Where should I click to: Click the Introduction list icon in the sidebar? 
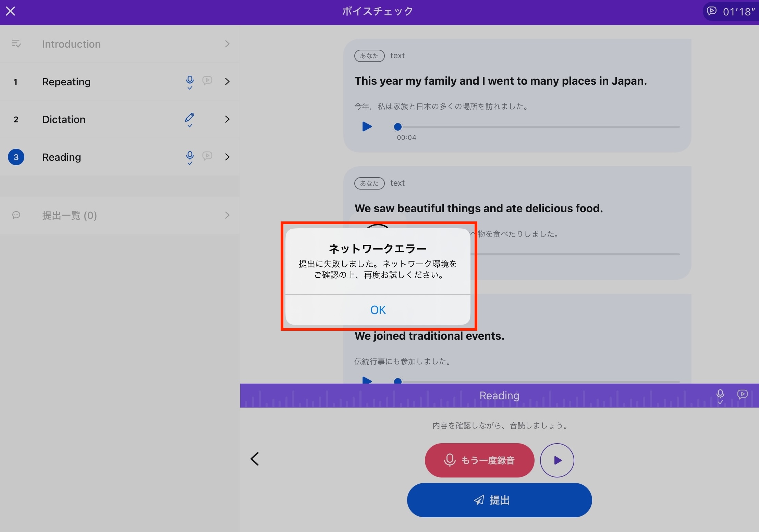(16, 44)
